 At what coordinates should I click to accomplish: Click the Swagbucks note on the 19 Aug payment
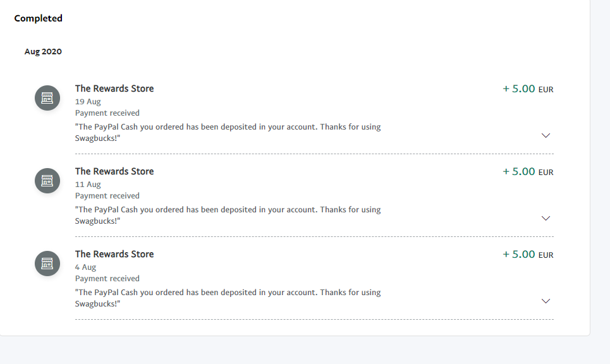tap(228, 132)
